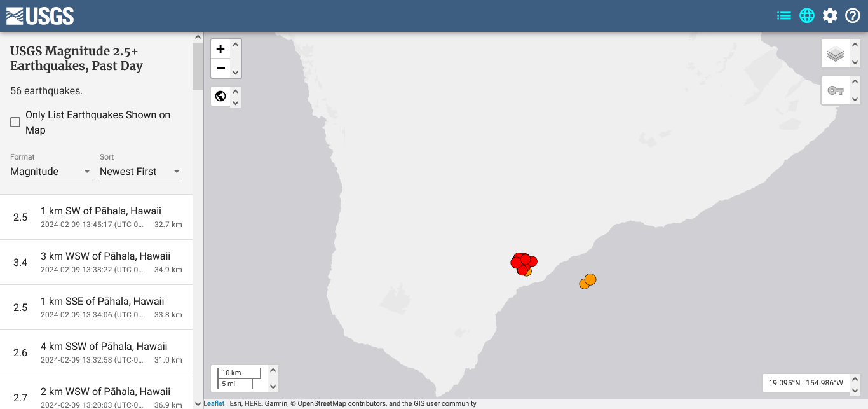Click the down chevron beside coordinates display
This screenshot has height=409, width=868.
(x=855, y=389)
